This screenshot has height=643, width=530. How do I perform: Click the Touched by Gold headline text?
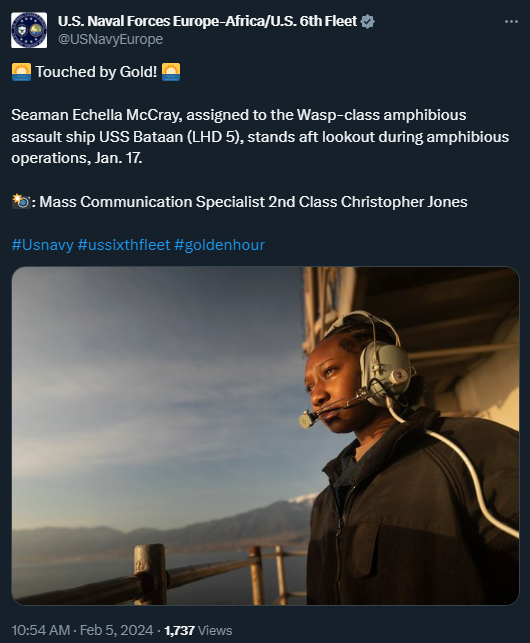point(96,72)
